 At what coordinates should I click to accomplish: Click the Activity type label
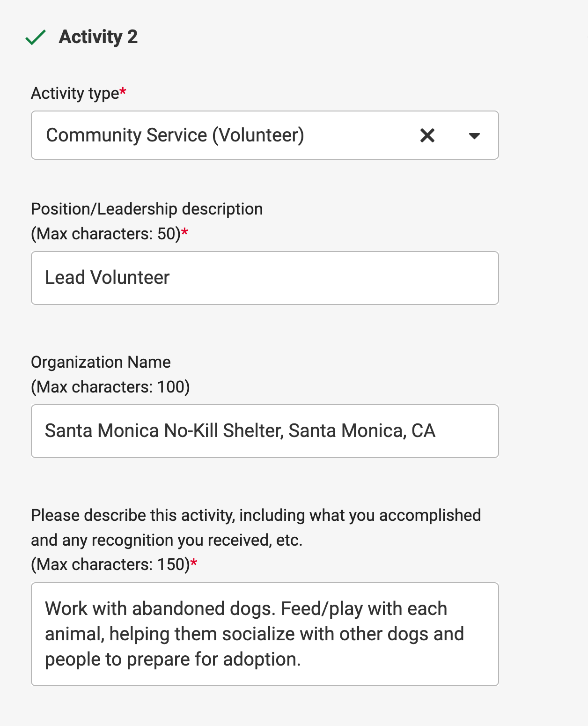(x=75, y=93)
